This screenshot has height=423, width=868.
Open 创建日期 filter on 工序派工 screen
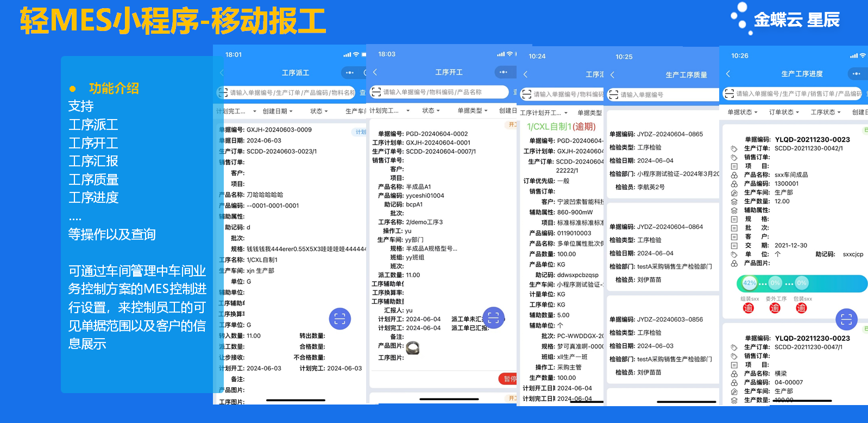tap(278, 111)
